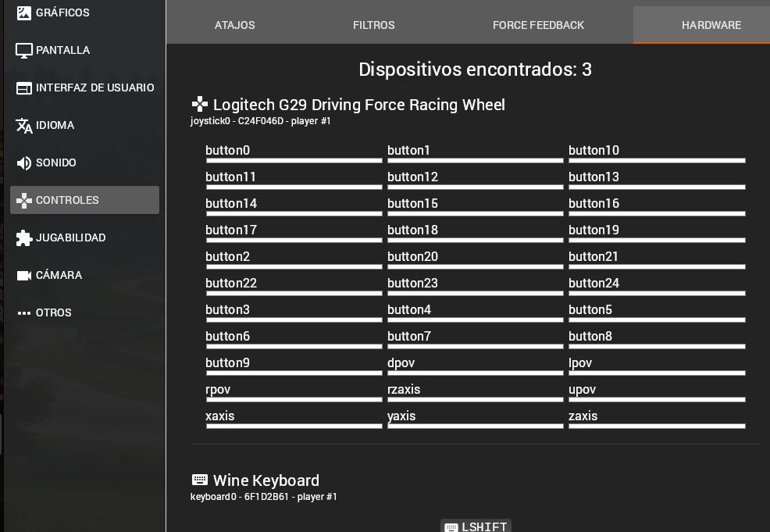Select the Interfaz de Usuario icon
Screen dimensions: 770x532
(23, 88)
